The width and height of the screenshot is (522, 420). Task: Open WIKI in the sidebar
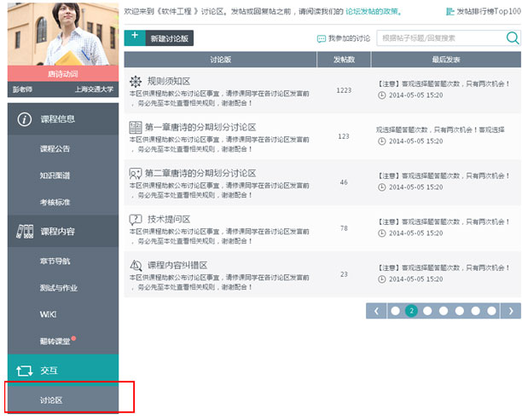pos(49,314)
